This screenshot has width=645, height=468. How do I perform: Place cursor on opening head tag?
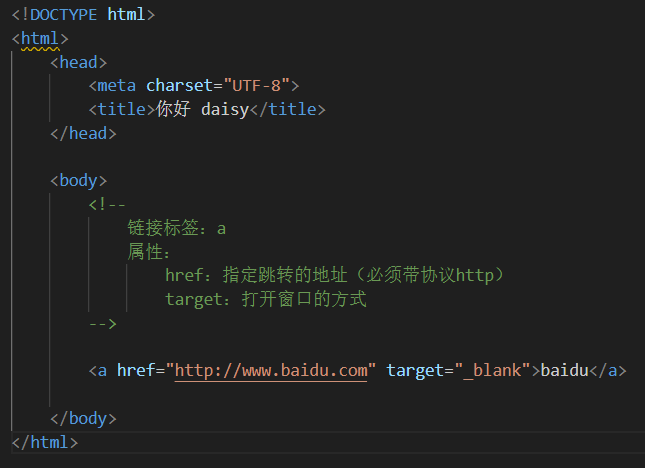(x=78, y=62)
